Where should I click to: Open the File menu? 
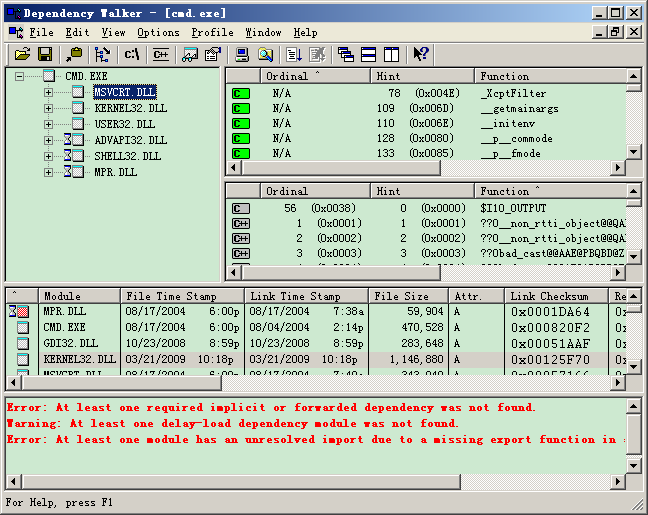click(x=41, y=32)
